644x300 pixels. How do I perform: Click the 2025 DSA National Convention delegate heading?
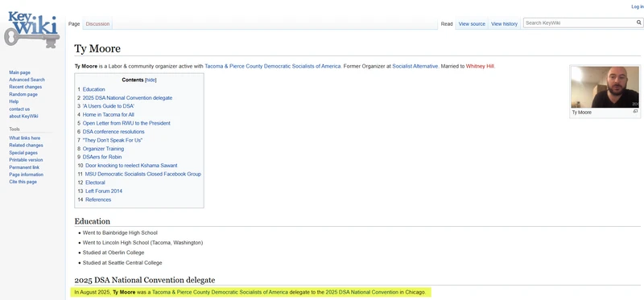[145, 281]
